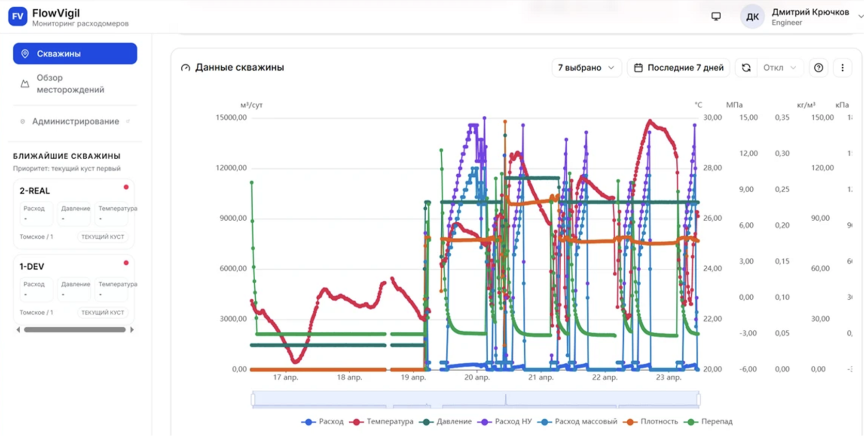Open the monitor display icon in header
Screen dimensions: 868x444
(716, 17)
